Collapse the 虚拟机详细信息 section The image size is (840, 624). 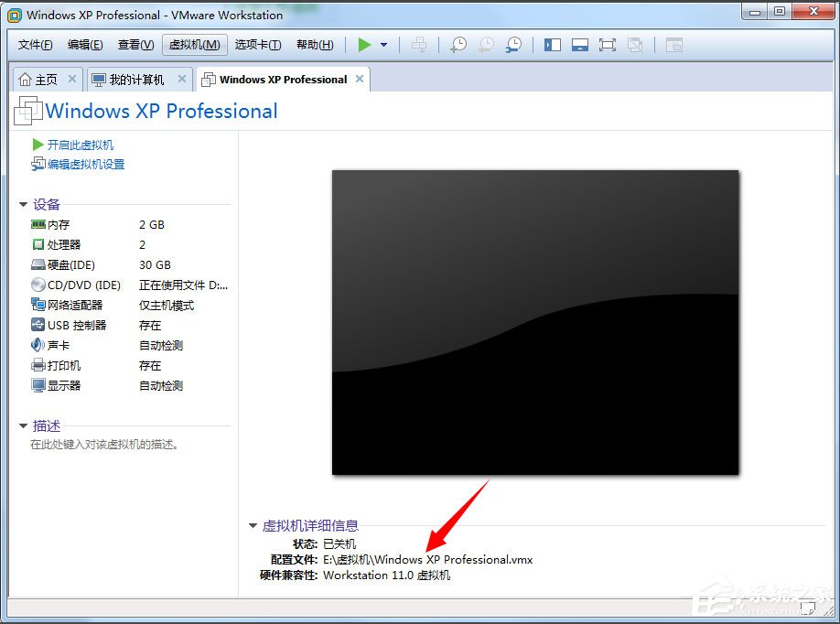click(253, 525)
